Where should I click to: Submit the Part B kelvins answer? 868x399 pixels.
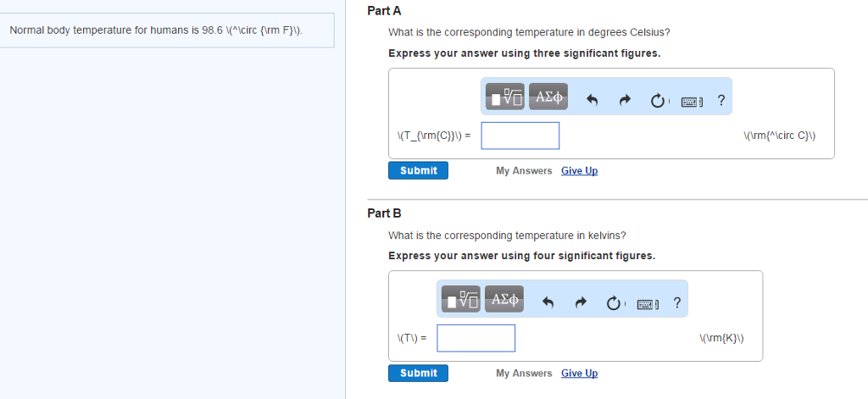click(x=419, y=373)
